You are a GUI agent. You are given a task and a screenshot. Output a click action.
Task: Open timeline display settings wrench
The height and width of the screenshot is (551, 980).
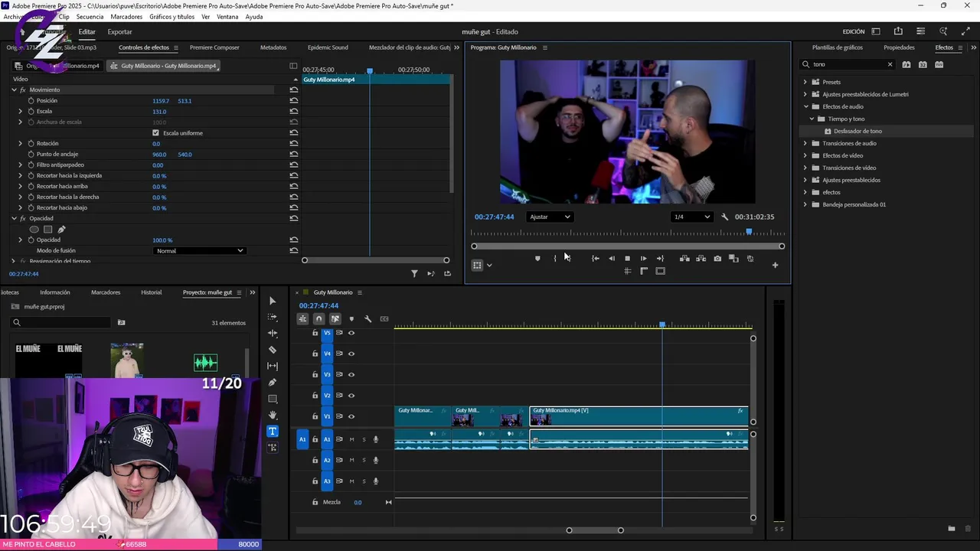tap(367, 319)
